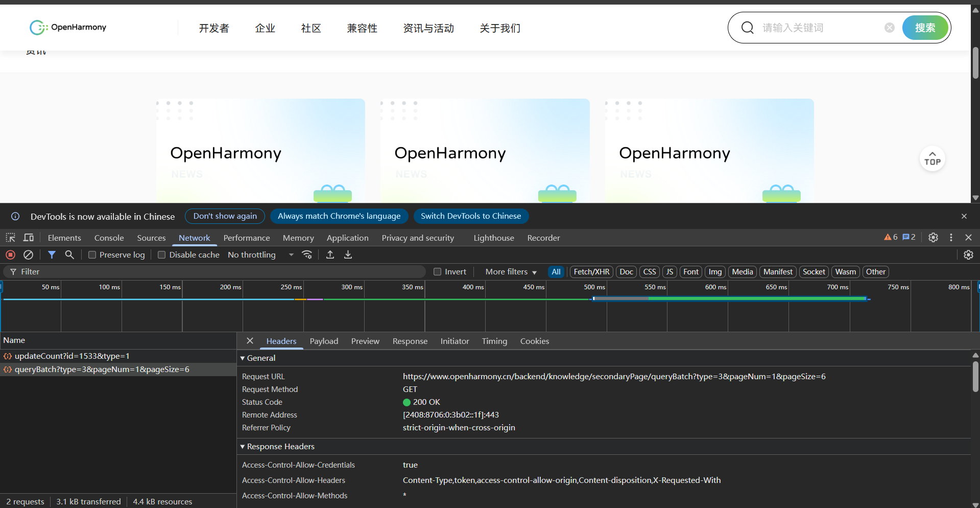
Task: Open the Payload tab for the request
Action: point(324,341)
